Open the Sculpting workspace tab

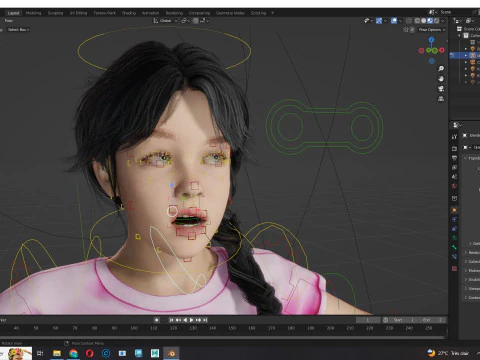click(55, 13)
